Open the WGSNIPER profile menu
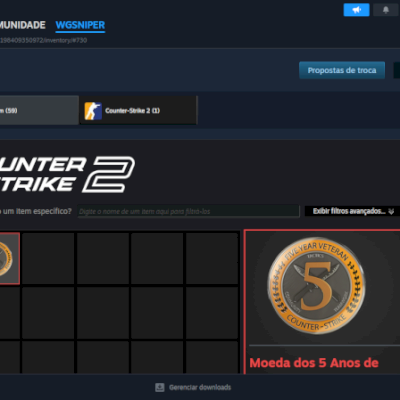400x400 pixels. tap(80, 25)
